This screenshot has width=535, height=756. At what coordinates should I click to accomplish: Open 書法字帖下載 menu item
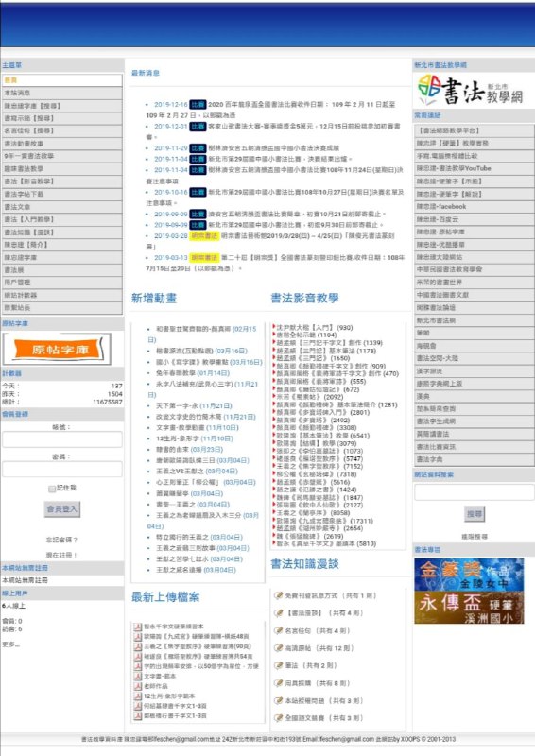click(x=61, y=194)
